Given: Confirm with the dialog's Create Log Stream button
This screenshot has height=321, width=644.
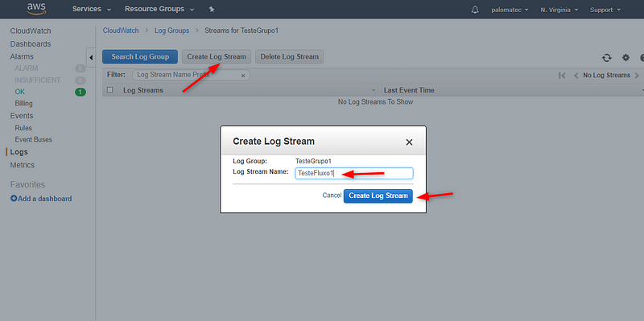Looking at the screenshot, I should click(378, 195).
